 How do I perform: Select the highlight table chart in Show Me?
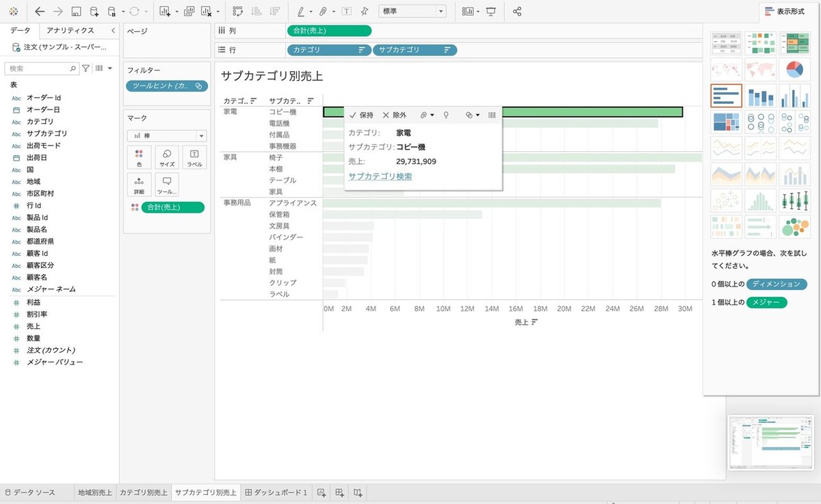(x=794, y=43)
